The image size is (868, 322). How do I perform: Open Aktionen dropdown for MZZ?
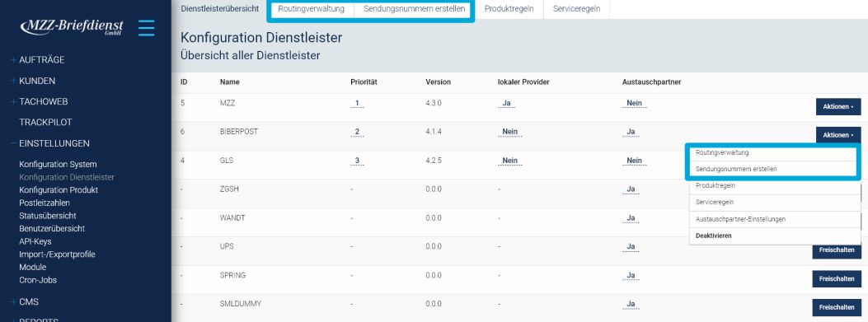tap(838, 107)
